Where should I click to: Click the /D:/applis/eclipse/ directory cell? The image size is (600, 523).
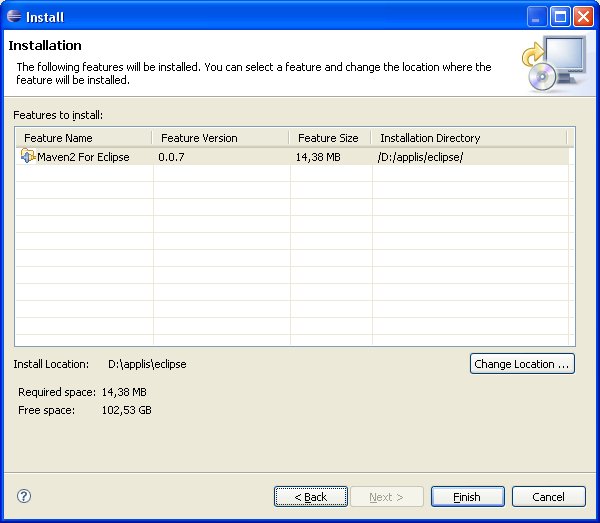(x=420, y=157)
